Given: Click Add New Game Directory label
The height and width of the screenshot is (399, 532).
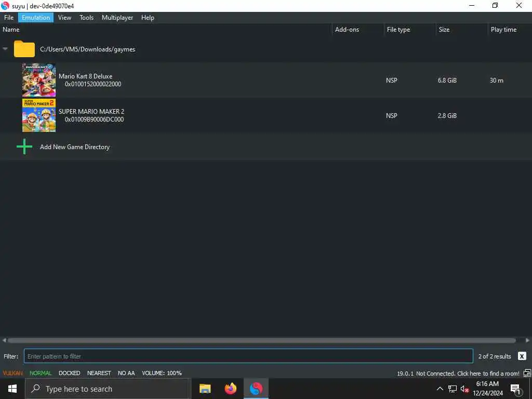Looking at the screenshot, I should point(75,147).
